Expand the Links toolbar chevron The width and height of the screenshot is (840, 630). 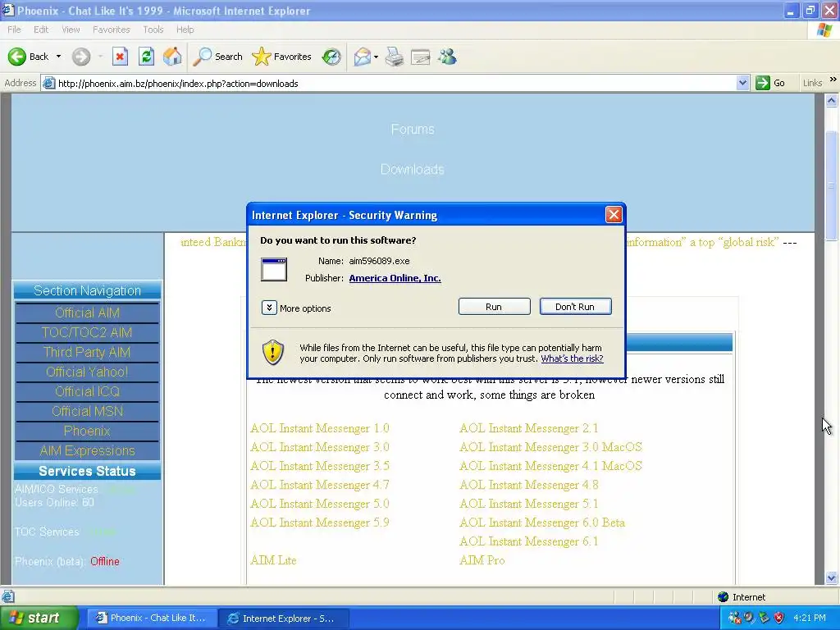[x=833, y=80]
